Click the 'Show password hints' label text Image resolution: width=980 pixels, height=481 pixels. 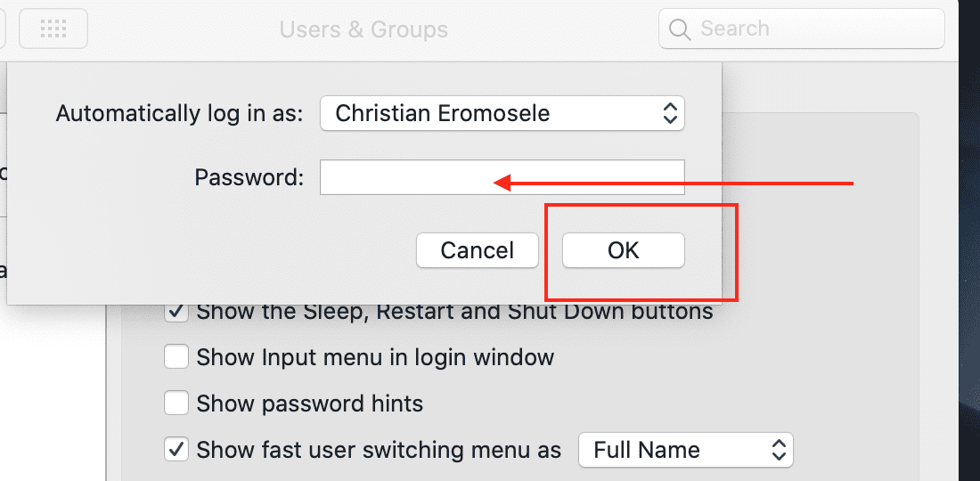click(309, 404)
